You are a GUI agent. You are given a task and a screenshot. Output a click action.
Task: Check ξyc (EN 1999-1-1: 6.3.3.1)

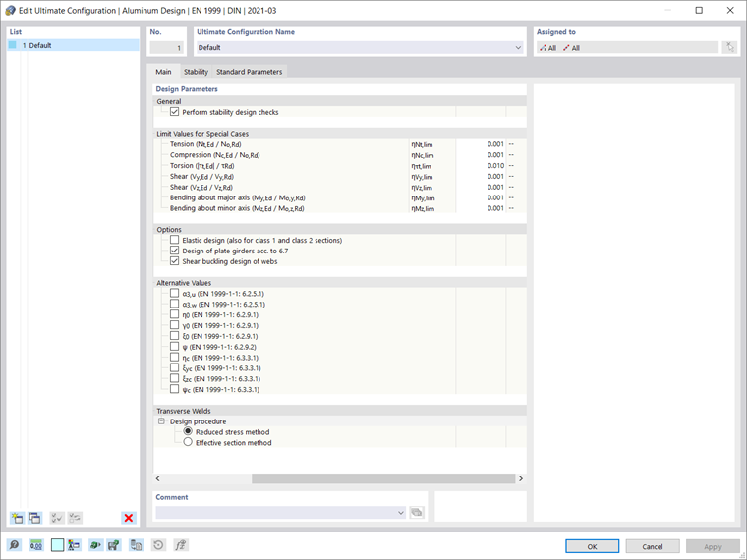(x=174, y=367)
